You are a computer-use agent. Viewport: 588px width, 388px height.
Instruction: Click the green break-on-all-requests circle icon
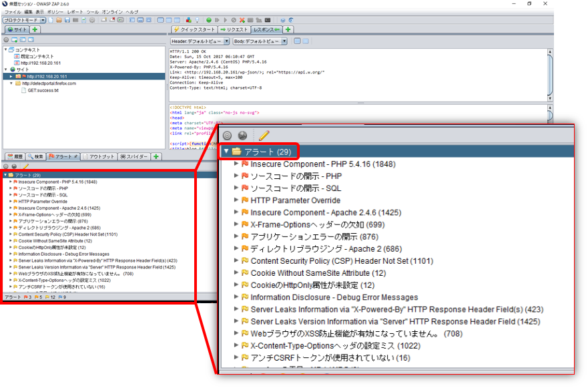pos(209,20)
